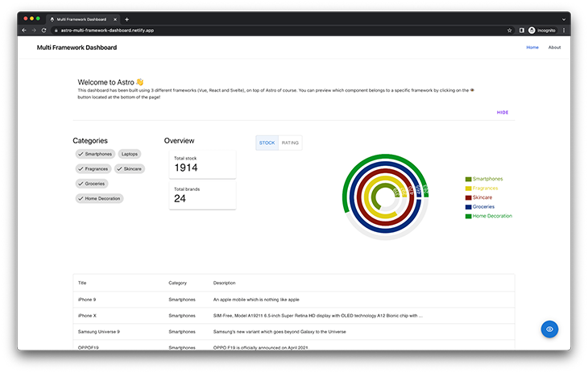
Task: Open the About page link
Action: tap(554, 48)
